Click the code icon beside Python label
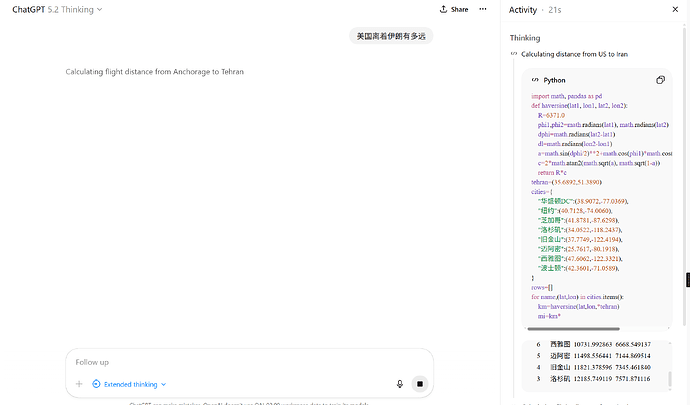The height and width of the screenshot is (405, 690). click(x=535, y=80)
